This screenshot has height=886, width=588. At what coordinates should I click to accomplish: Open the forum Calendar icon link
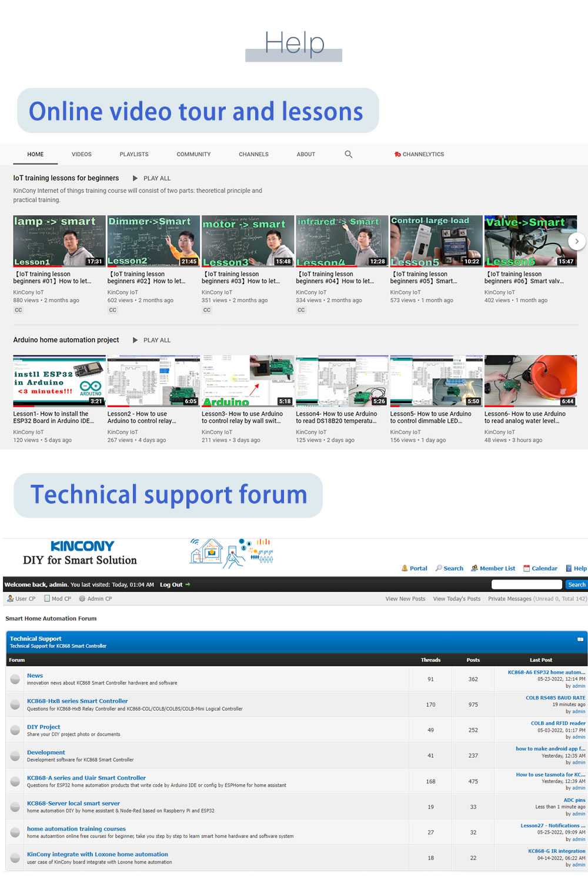click(527, 568)
